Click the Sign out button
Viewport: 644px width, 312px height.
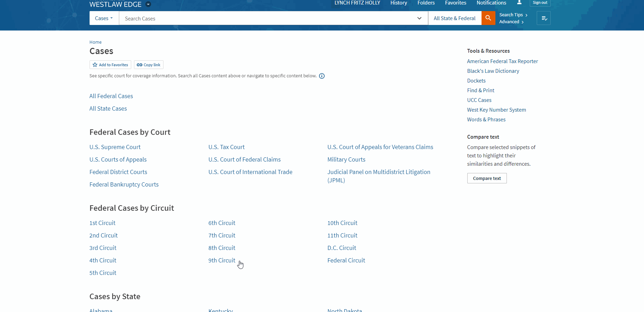540,3
